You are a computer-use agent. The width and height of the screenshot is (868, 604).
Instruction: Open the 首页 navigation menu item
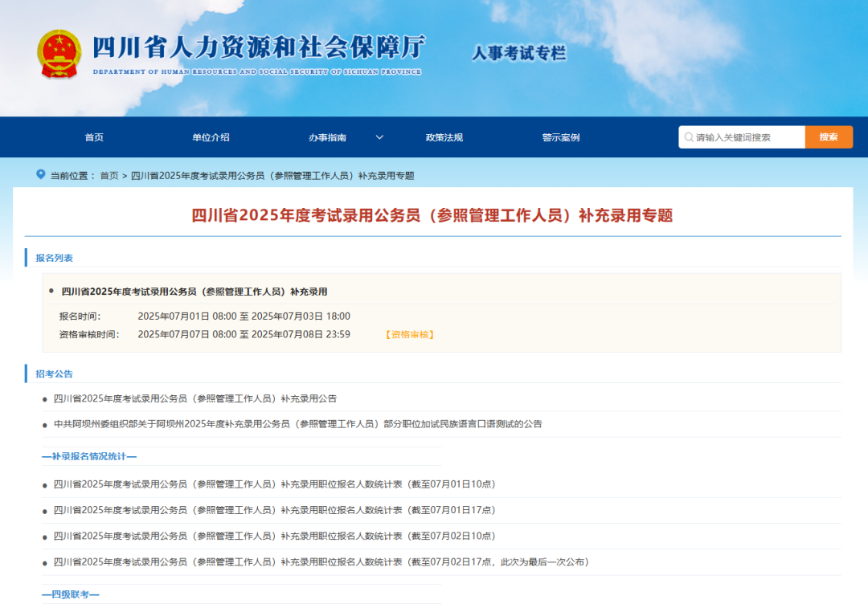94,137
